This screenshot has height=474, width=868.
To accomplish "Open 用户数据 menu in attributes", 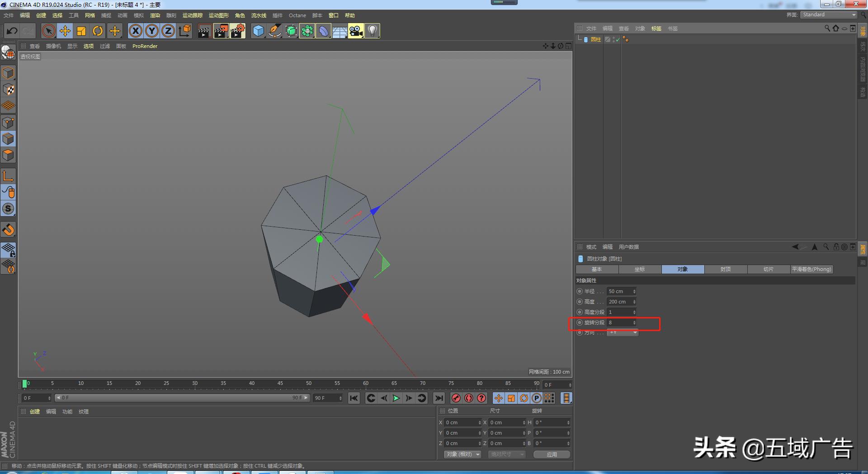I will 628,247.
